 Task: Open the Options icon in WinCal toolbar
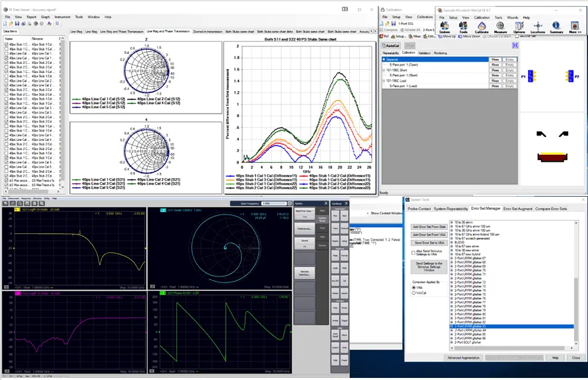pyautogui.click(x=519, y=27)
